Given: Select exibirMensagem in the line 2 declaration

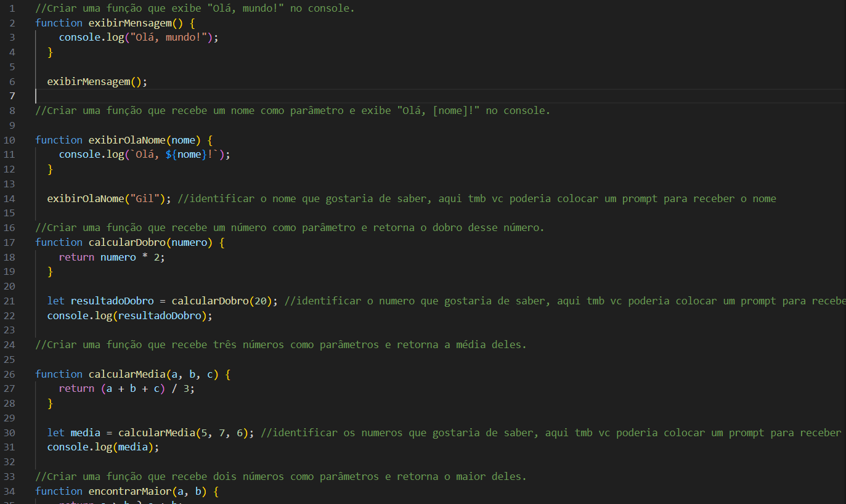Looking at the screenshot, I should pyautogui.click(x=130, y=23).
